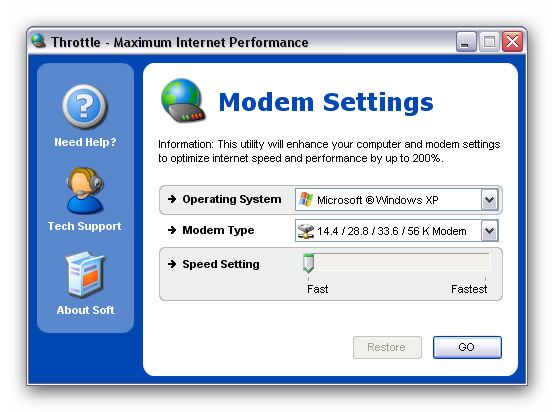Open the About Soft box icon
The height and width of the screenshot is (412, 554).
coord(85,275)
